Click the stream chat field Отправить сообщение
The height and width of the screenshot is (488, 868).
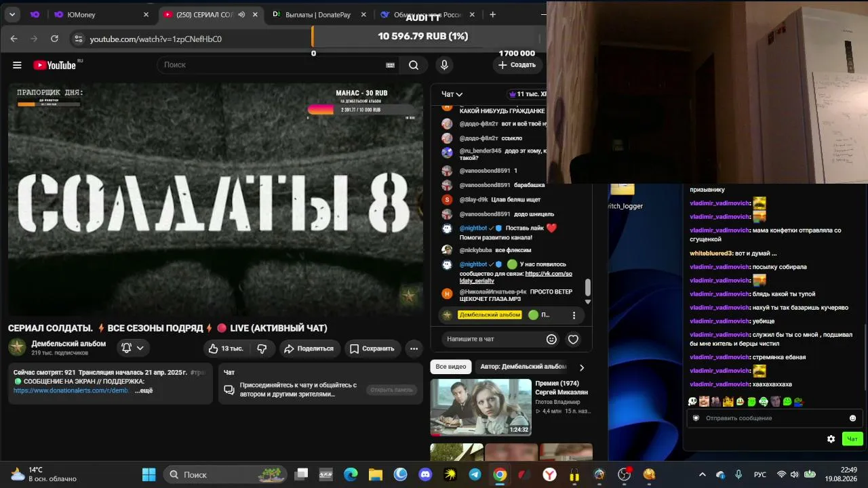click(x=773, y=418)
